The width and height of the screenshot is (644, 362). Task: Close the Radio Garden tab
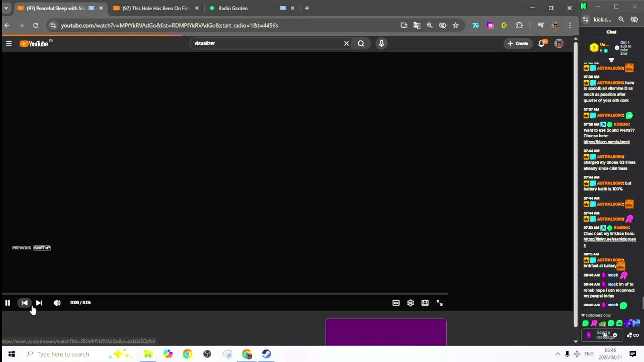pos(292,8)
